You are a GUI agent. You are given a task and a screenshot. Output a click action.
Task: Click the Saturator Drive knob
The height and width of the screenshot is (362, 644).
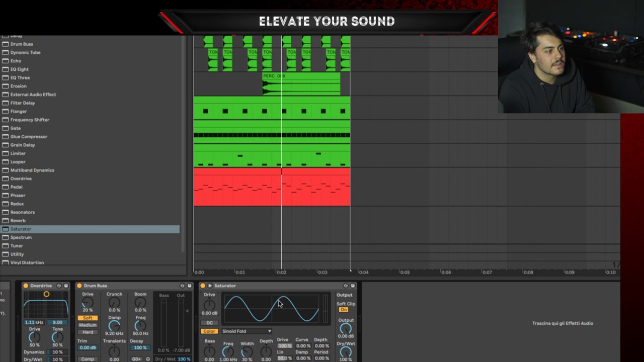pos(209,305)
